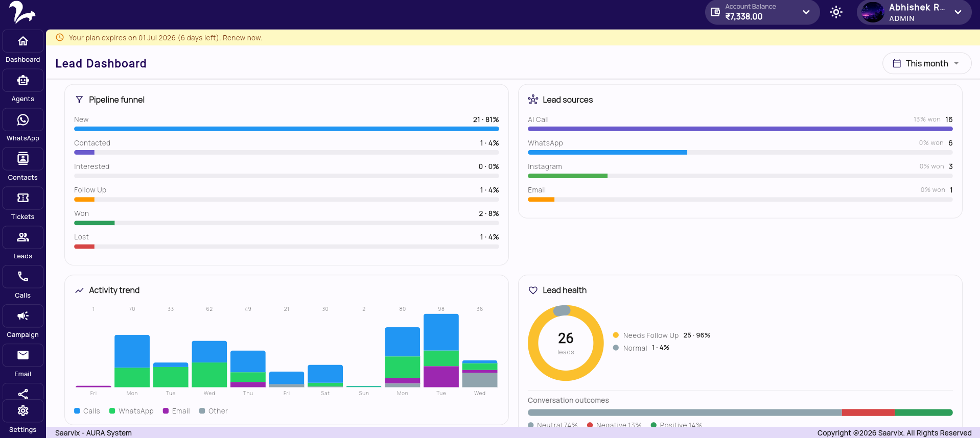The height and width of the screenshot is (438, 980).
Task: Click the Contacted stage label
Action: tap(92, 143)
